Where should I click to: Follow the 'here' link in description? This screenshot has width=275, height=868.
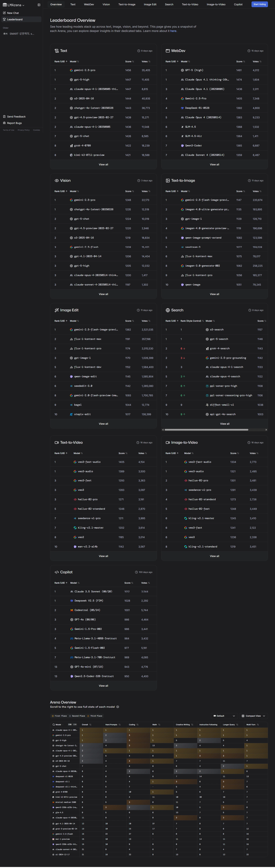(173, 31)
